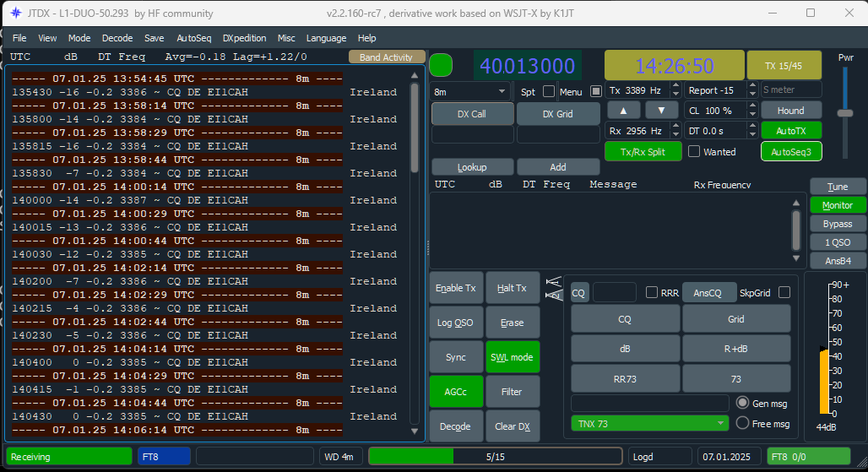Click the Lookup button
868x472 pixels.
click(x=472, y=167)
